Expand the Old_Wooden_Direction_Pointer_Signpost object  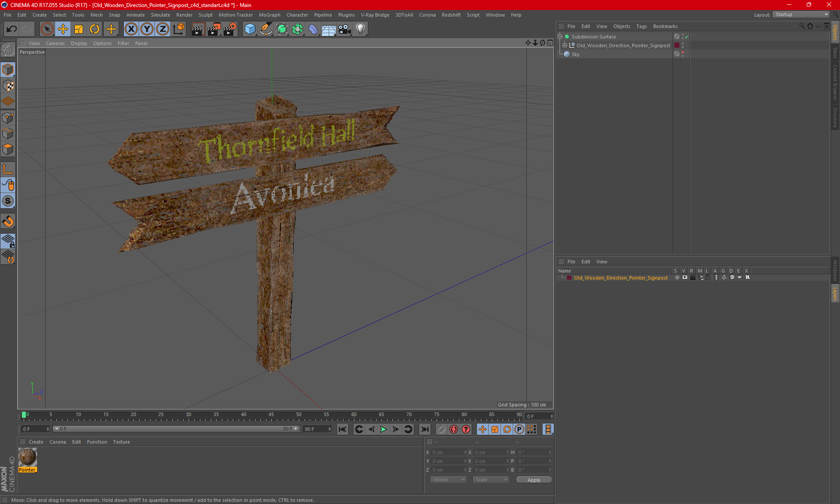[x=565, y=45]
